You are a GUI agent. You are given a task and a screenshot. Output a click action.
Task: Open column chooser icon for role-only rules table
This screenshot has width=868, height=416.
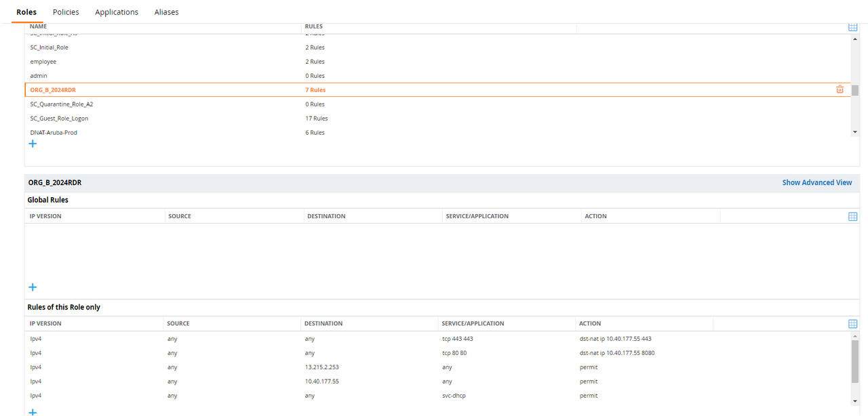click(852, 324)
